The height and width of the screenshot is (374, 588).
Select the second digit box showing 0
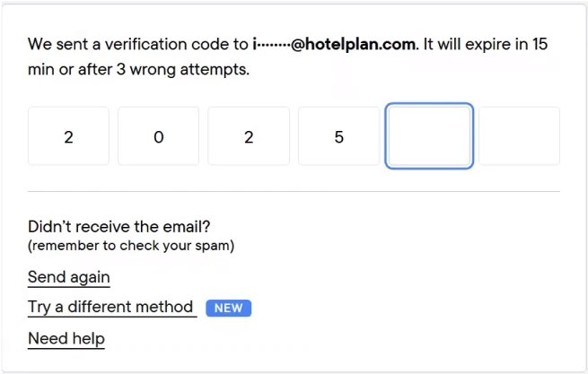coord(159,136)
